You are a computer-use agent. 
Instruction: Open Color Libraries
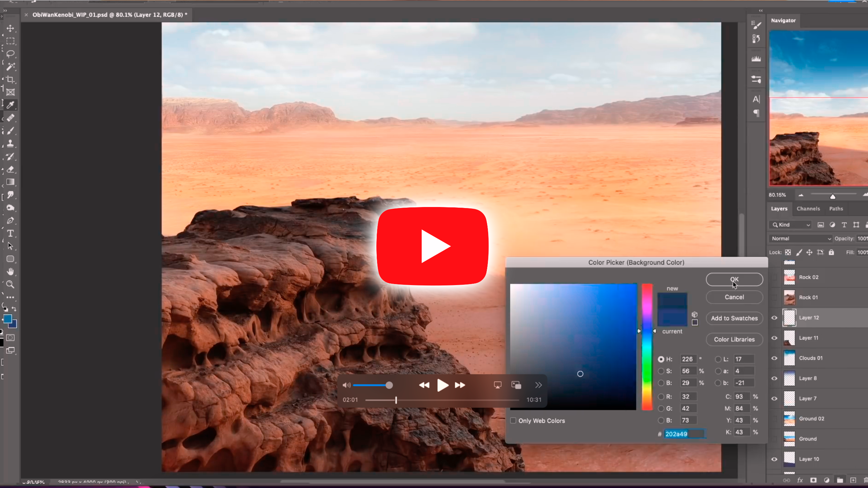tap(734, 339)
